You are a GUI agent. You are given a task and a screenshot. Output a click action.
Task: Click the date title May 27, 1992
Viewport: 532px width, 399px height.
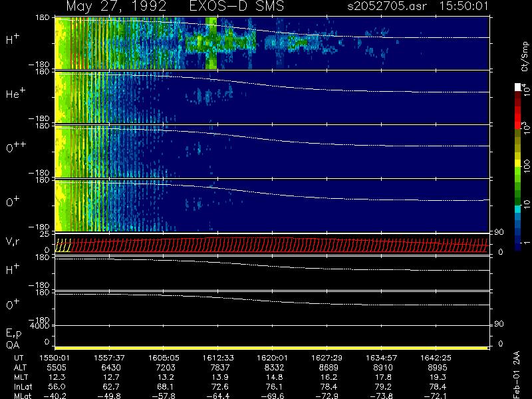tap(116, 7)
